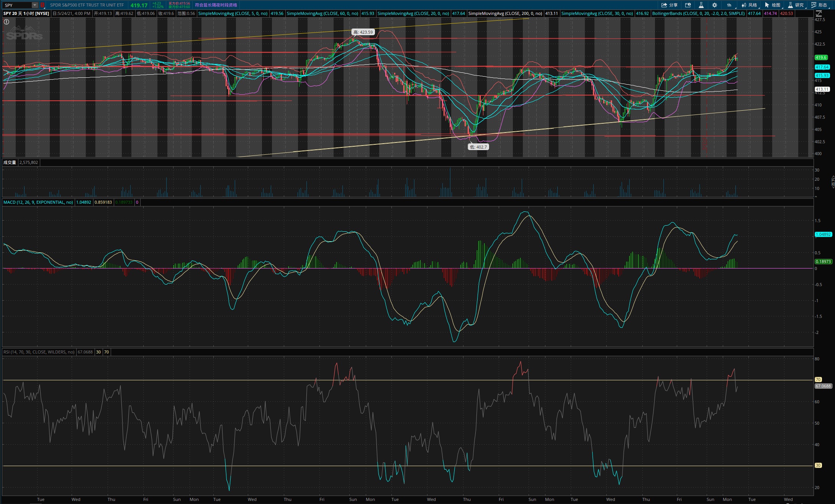Click the 成交量 volume study label
Viewport: 835px width, 504px height.
[x=10, y=162]
